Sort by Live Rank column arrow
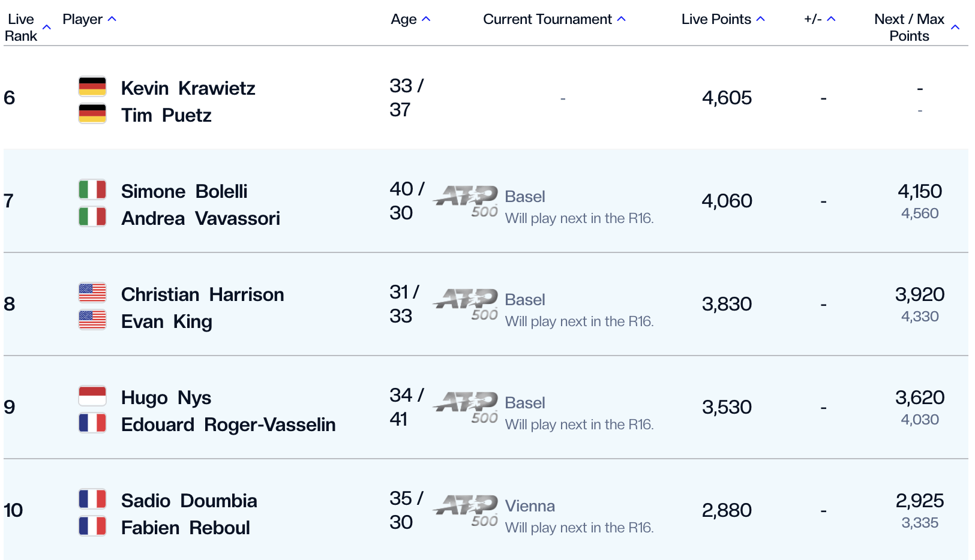Image resolution: width=975 pixels, height=560 pixels. pyautogui.click(x=47, y=27)
